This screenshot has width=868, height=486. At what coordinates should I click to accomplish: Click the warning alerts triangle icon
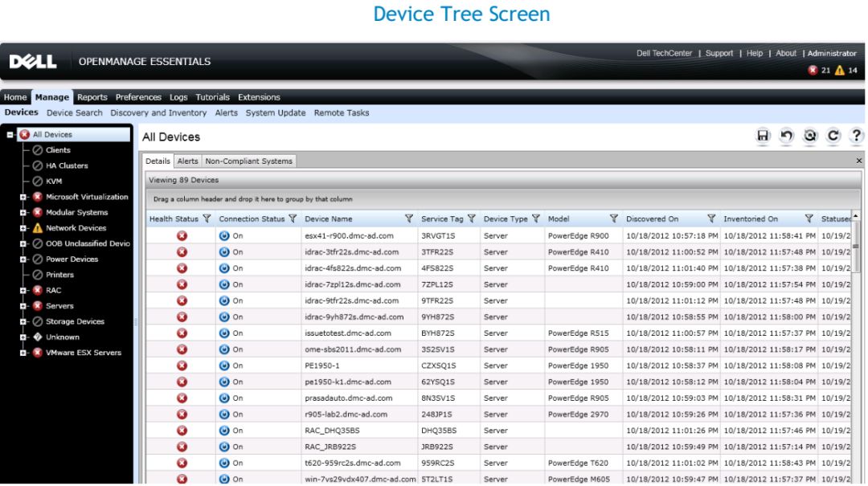coord(840,71)
